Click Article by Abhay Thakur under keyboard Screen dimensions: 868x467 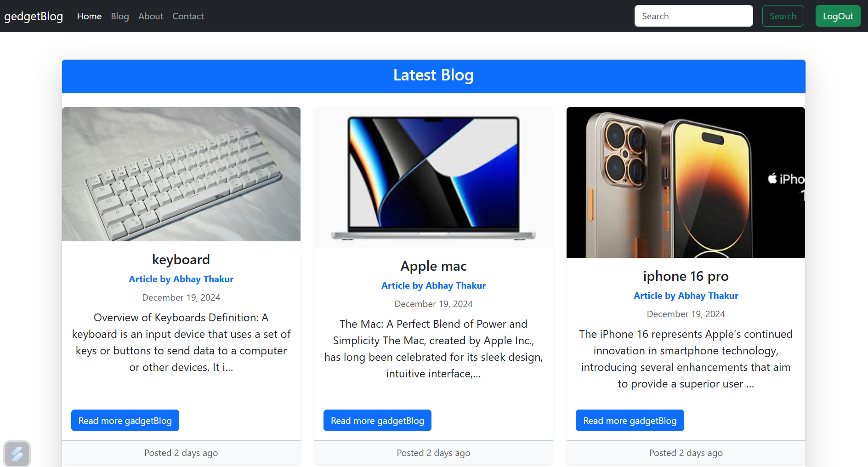click(181, 279)
